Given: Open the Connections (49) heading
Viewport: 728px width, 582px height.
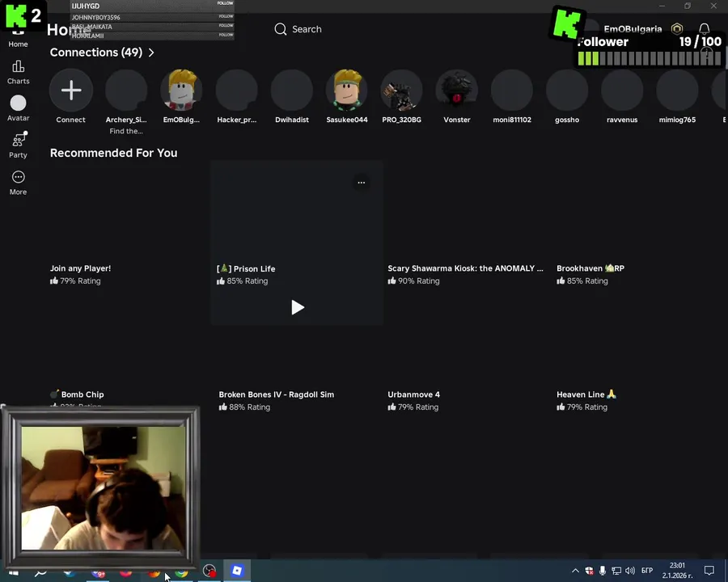Looking at the screenshot, I should click(x=96, y=53).
